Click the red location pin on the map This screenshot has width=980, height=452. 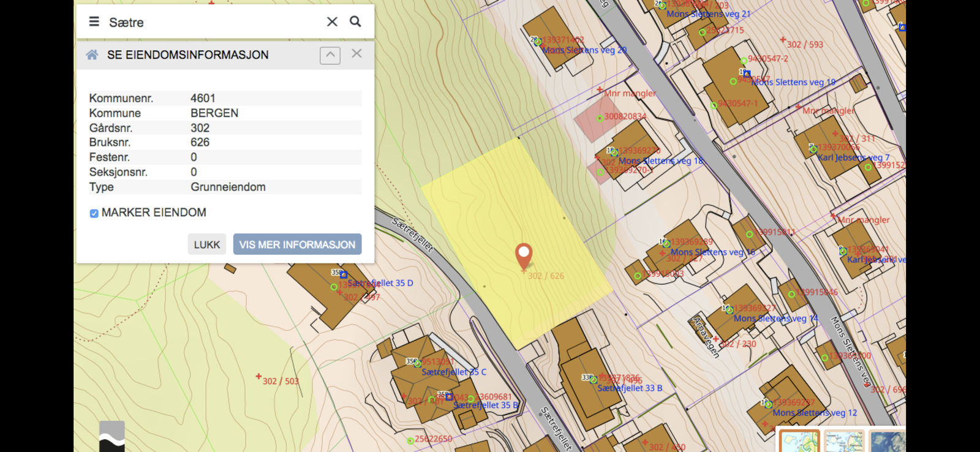point(524,256)
